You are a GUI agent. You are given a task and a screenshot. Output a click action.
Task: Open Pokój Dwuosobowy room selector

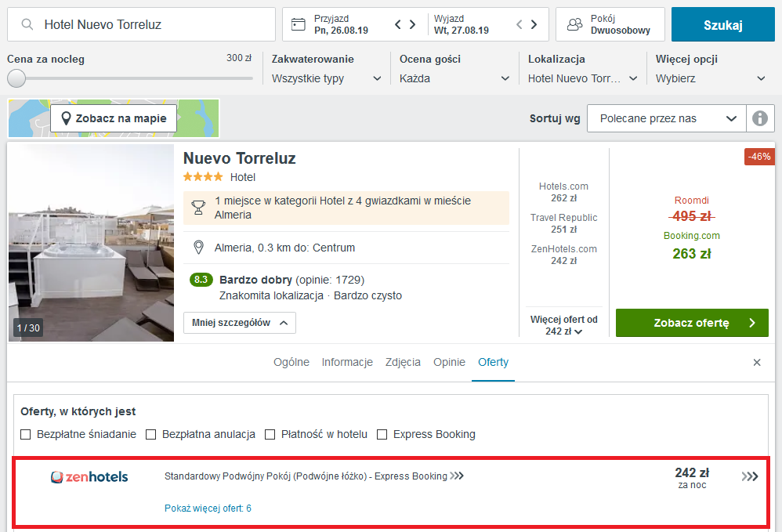[x=610, y=24]
